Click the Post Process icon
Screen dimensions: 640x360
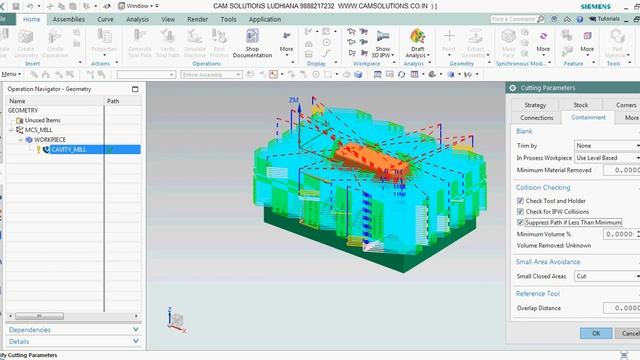(219, 43)
